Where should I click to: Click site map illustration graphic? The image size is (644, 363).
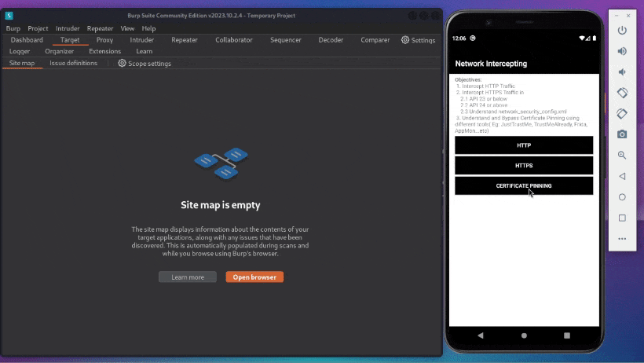[x=221, y=163]
